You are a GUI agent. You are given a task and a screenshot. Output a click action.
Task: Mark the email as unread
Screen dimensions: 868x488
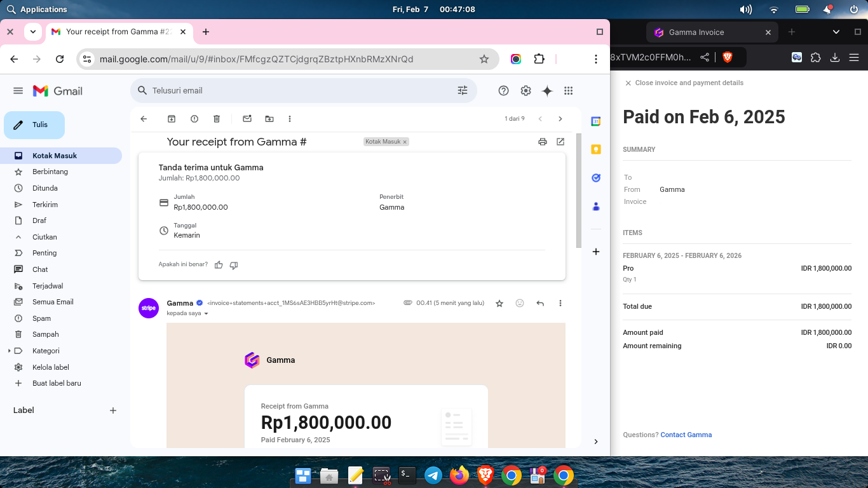[x=247, y=119]
